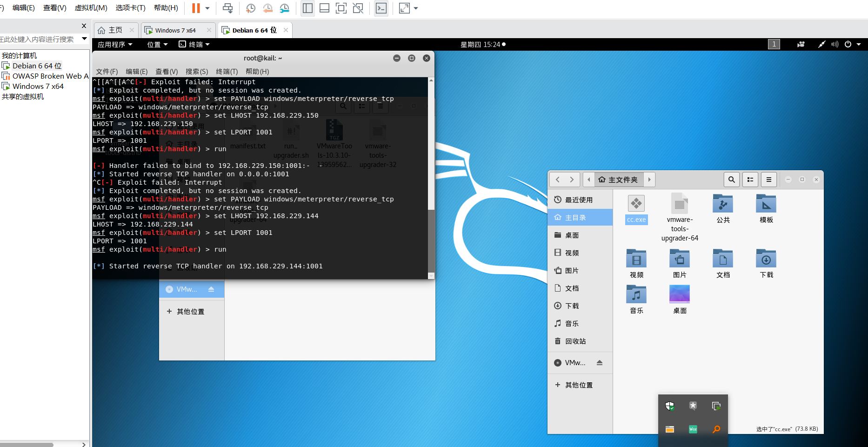The height and width of the screenshot is (447, 868).
Task: Open the stretch display dropdown arrow
Action: click(416, 8)
